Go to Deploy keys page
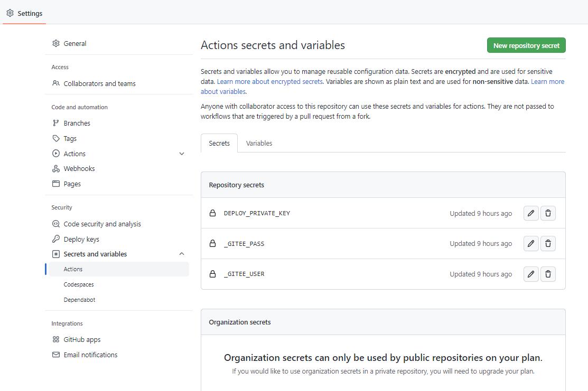 (81, 239)
